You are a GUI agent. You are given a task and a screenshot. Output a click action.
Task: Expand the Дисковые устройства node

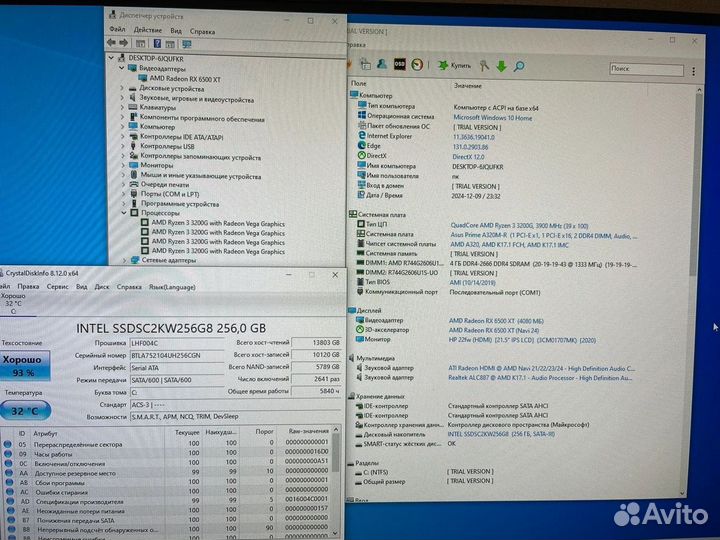(x=123, y=88)
